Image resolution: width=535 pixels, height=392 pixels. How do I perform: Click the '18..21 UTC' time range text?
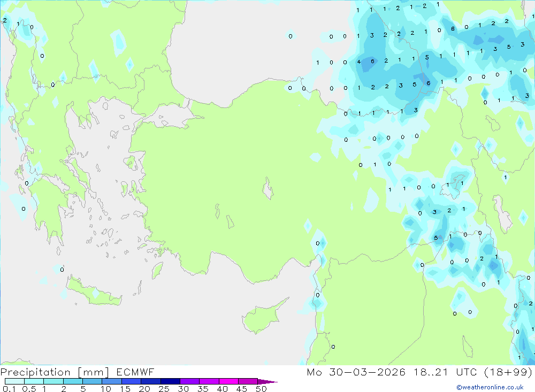click(x=445, y=372)
